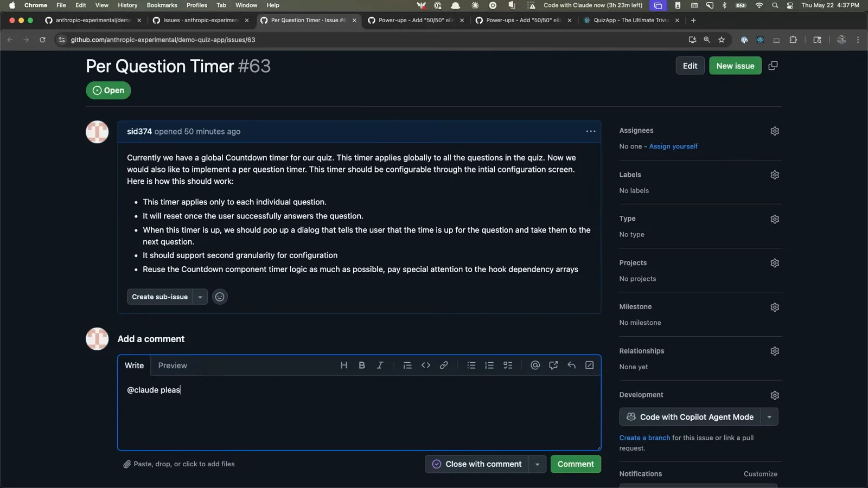Screen dimensions: 868x488
Task: Insert a quote block in comment
Action: [407, 365]
